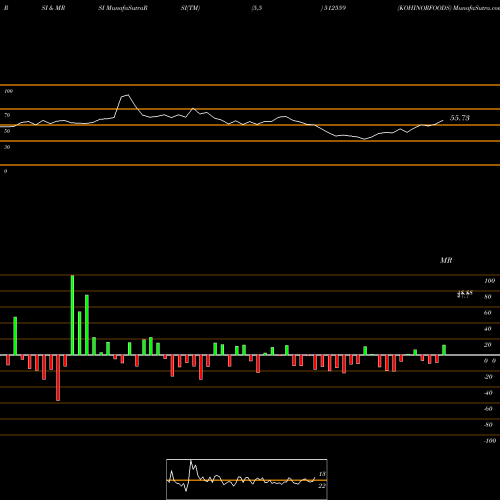
Task: Click the mini chart thumbnail at the bottom
Action: click(x=247, y=479)
